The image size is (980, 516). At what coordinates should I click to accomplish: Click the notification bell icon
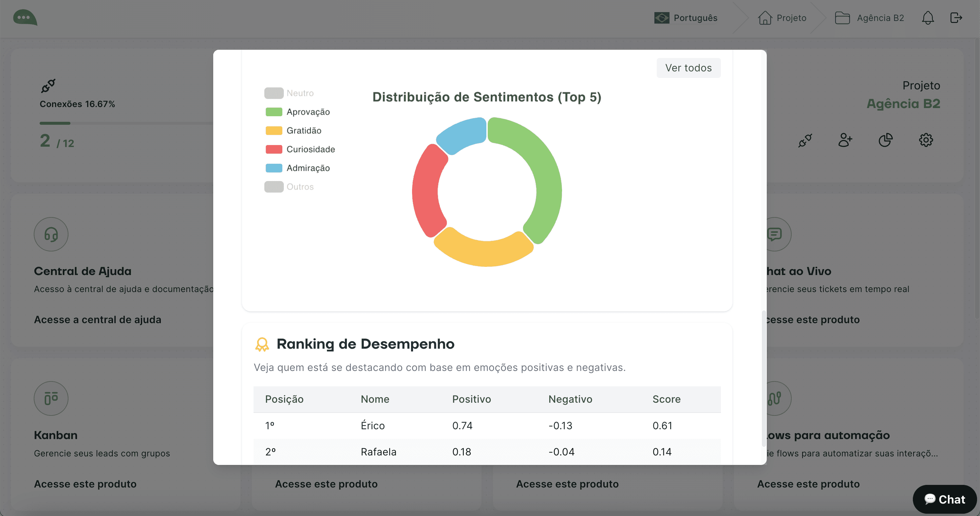coord(928,18)
